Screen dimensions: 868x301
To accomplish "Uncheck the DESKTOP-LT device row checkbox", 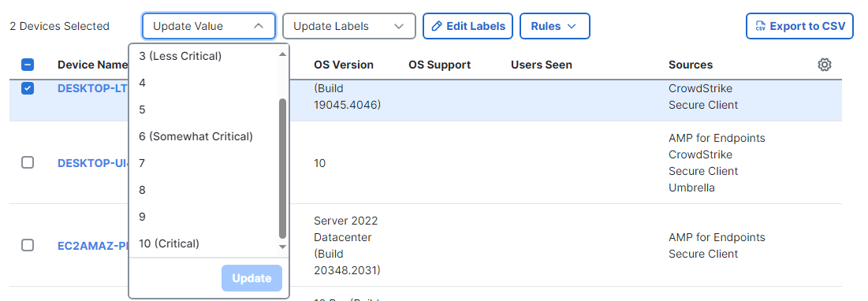I will click(28, 88).
